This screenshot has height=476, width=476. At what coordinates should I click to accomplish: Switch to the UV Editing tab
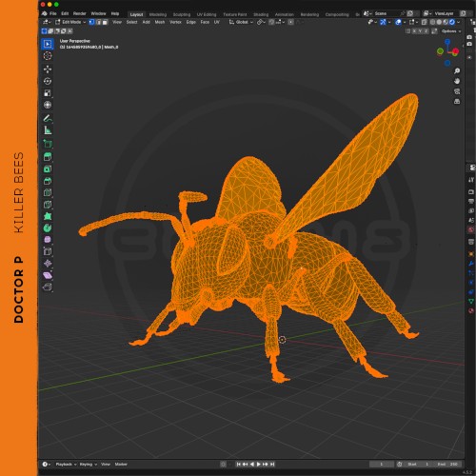207,14
